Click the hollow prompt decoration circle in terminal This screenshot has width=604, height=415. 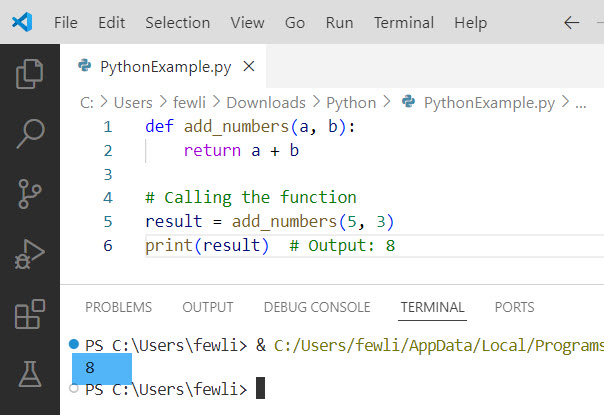[74, 388]
